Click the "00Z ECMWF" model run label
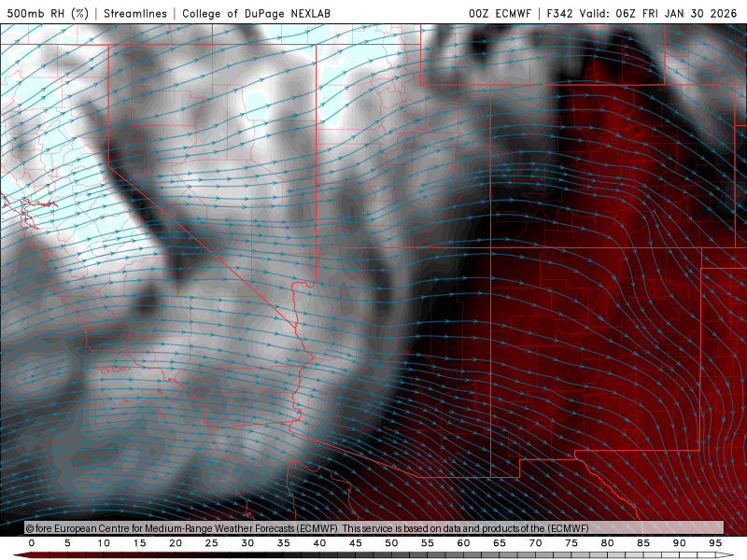Image resolution: width=747 pixels, height=560 pixels. point(500,13)
